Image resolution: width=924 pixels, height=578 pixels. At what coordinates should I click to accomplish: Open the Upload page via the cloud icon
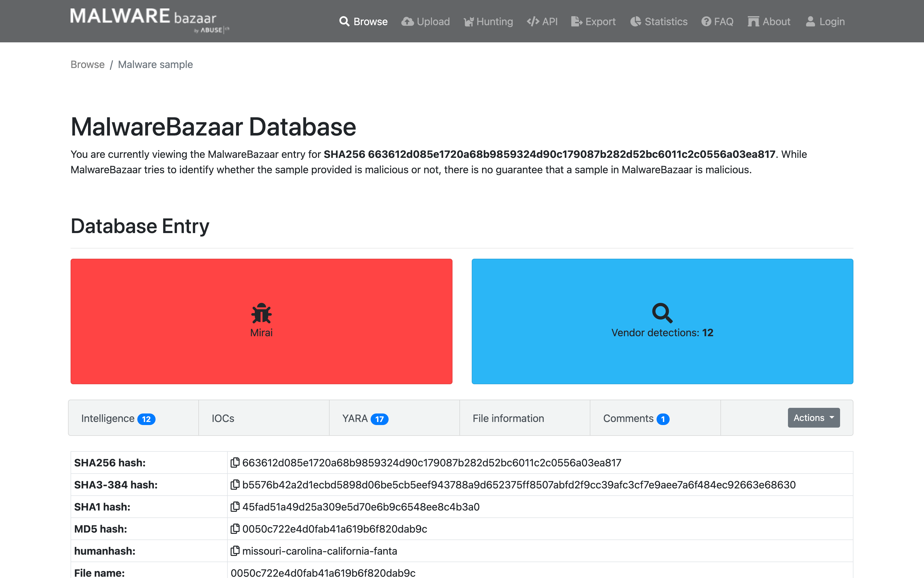coord(408,21)
